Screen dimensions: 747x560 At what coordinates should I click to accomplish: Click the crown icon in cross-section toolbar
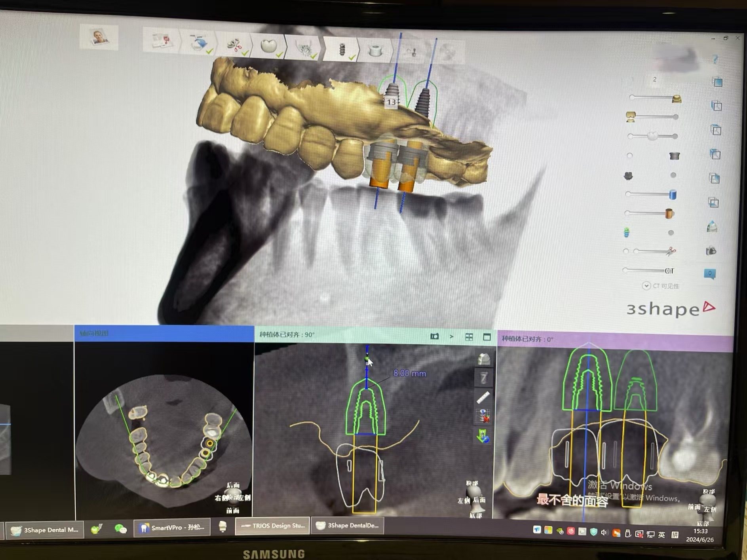(484, 359)
